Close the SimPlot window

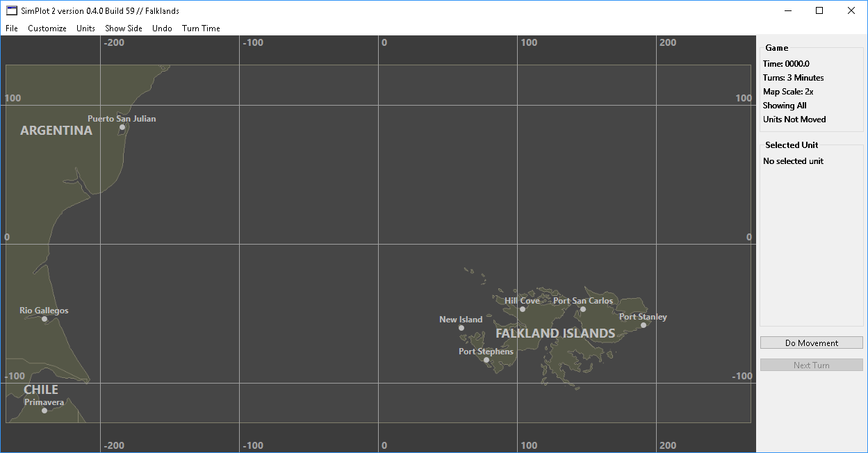(x=851, y=10)
